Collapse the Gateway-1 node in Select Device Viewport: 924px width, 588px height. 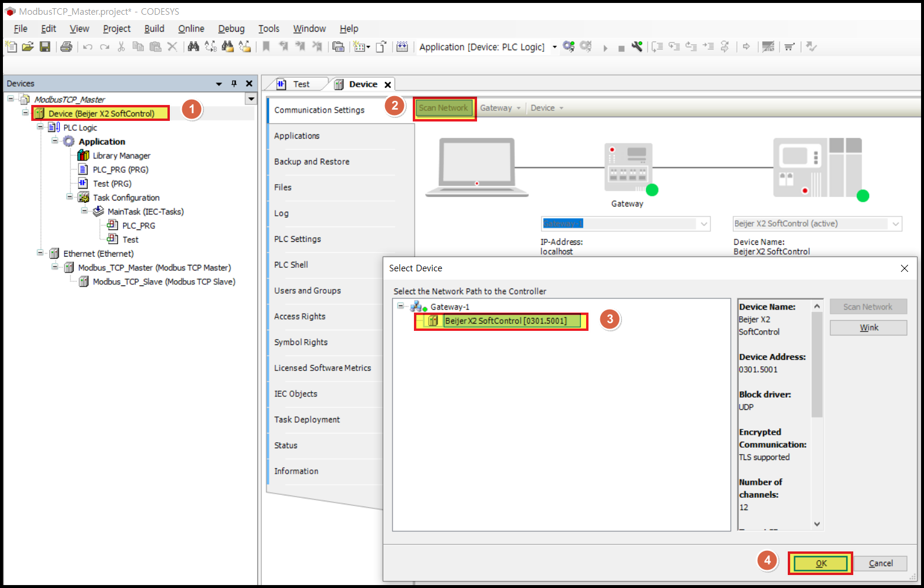coord(400,306)
